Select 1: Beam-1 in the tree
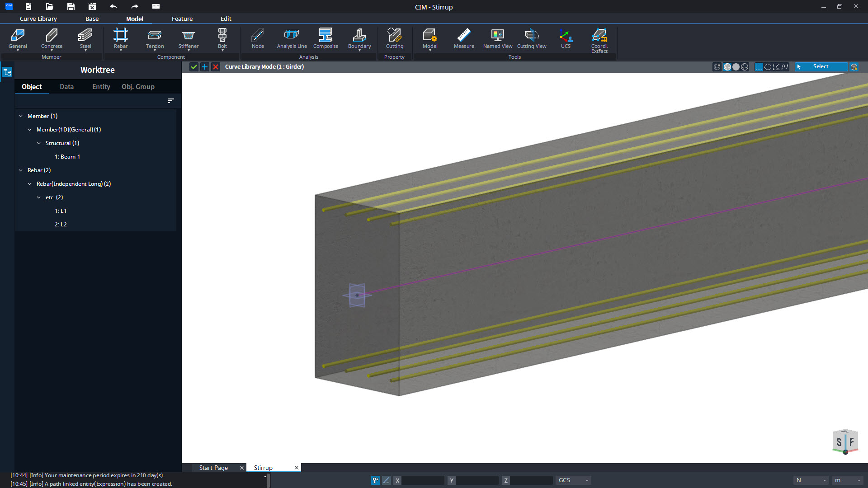The image size is (868, 488). [67, 157]
